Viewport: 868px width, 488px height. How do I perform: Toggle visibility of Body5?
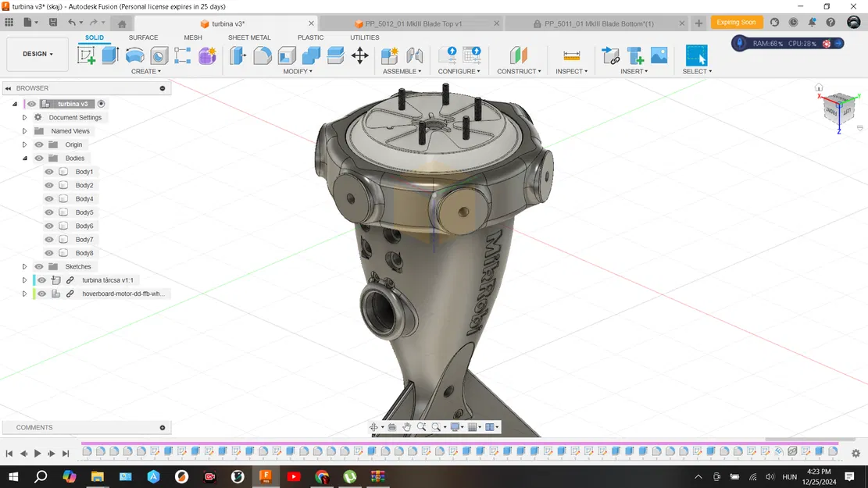point(49,212)
